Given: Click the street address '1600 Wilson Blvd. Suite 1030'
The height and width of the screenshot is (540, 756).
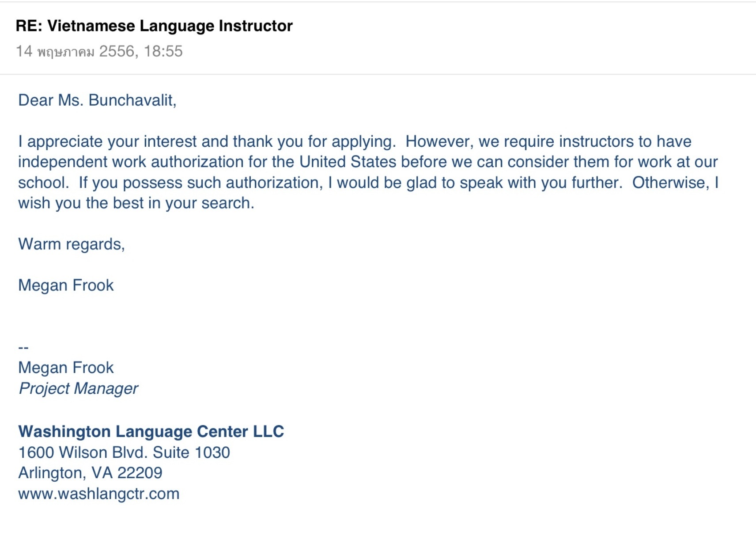Looking at the screenshot, I should [124, 453].
